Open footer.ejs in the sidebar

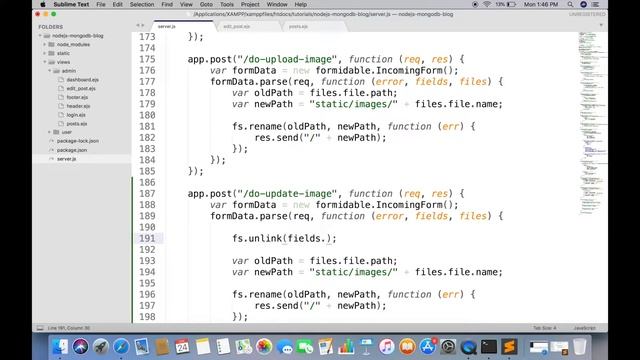[77, 97]
